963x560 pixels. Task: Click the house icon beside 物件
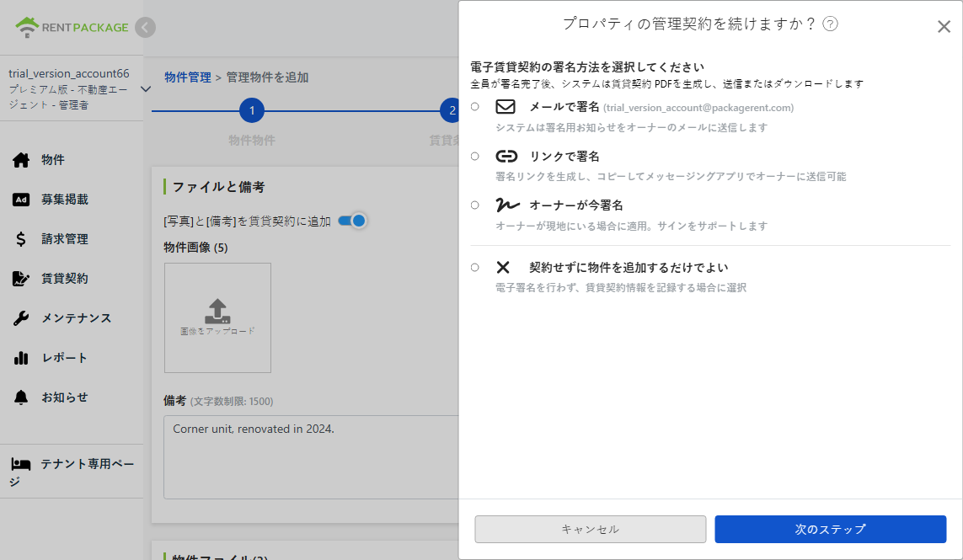point(21,160)
